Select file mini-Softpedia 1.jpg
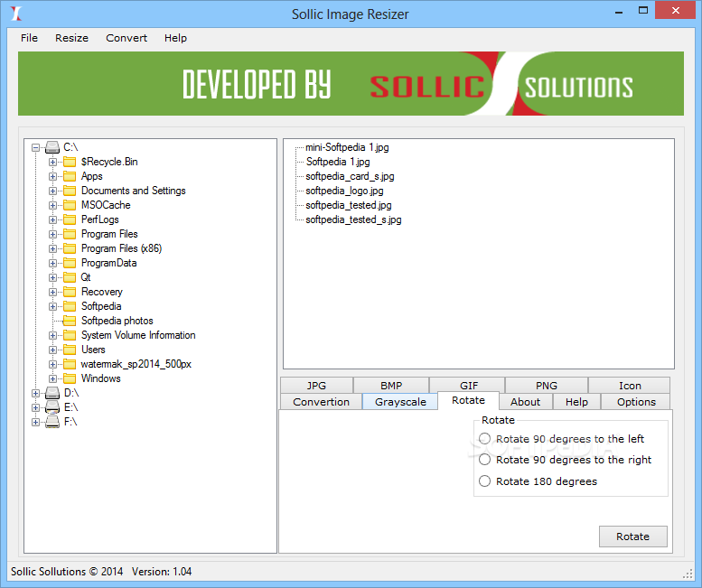Screen dimensions: 702x588 [347, 147]
